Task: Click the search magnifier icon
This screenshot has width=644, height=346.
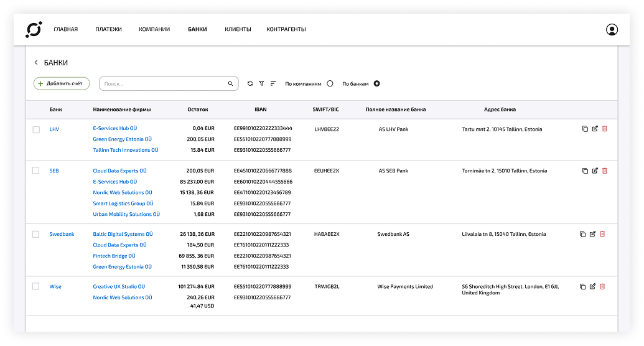Action: [230, 83]
